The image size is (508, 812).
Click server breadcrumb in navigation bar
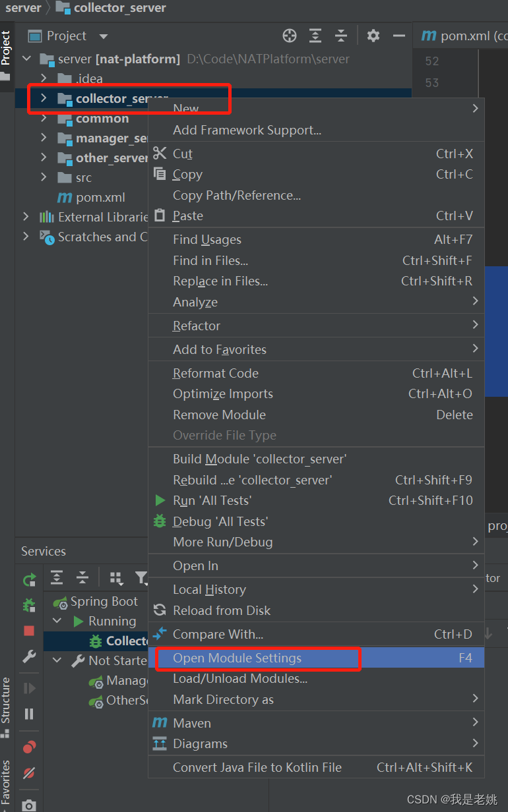23,8
